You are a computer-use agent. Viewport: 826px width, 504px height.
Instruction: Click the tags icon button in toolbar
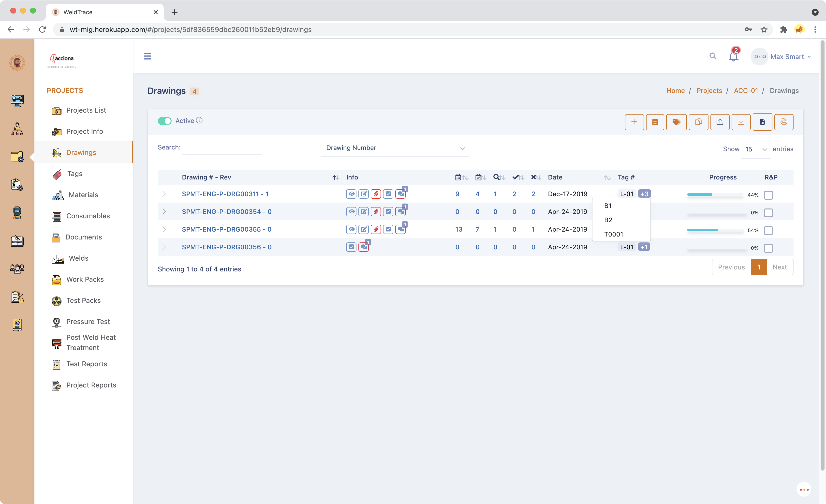tap(676, 122)
